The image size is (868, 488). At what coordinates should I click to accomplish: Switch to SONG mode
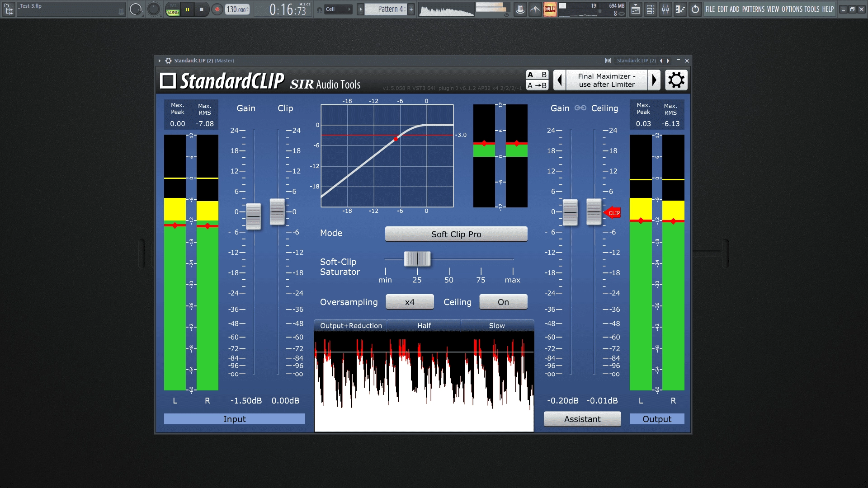173,12
